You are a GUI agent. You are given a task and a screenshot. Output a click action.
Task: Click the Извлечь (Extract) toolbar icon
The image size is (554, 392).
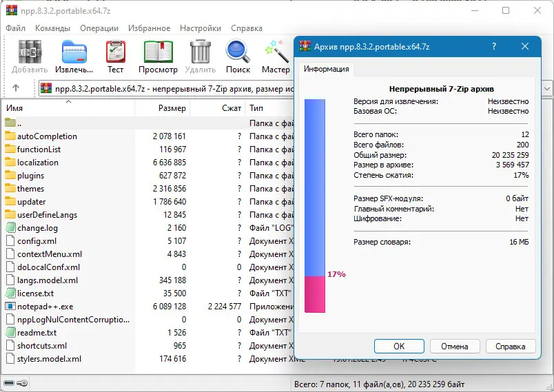pos(74,52)
